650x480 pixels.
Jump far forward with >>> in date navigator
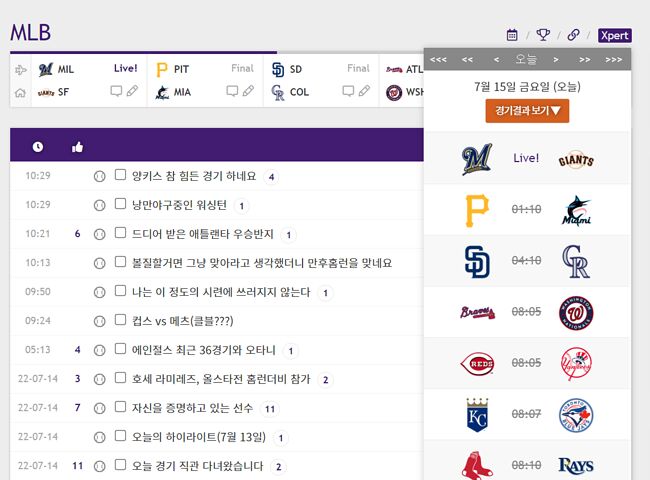[x=614, y=60]
